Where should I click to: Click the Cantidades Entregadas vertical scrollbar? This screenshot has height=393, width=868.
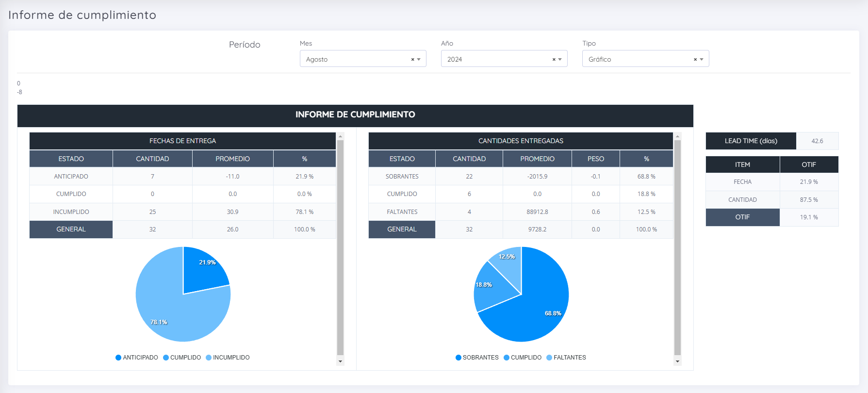(x=677, y=248)
